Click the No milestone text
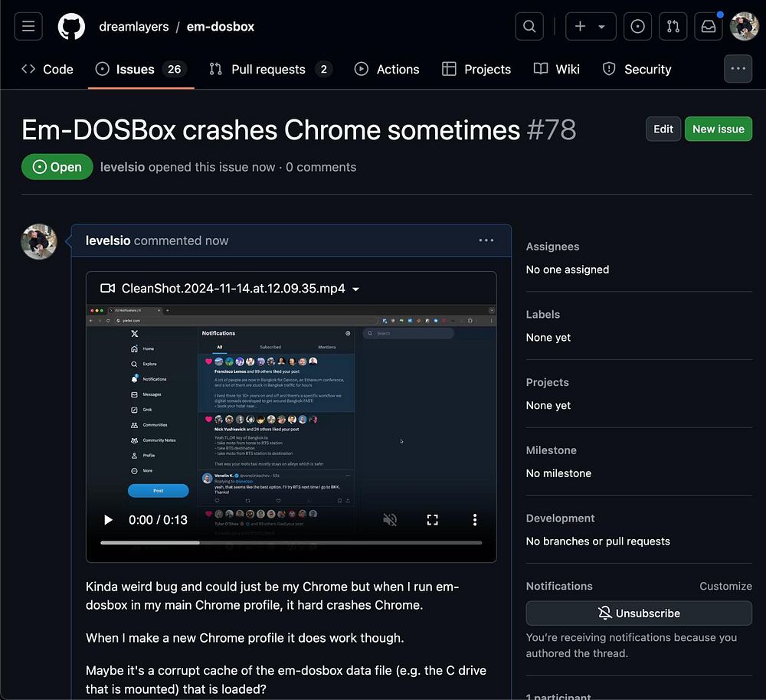 pyautogui.click(x=558, y=473)
